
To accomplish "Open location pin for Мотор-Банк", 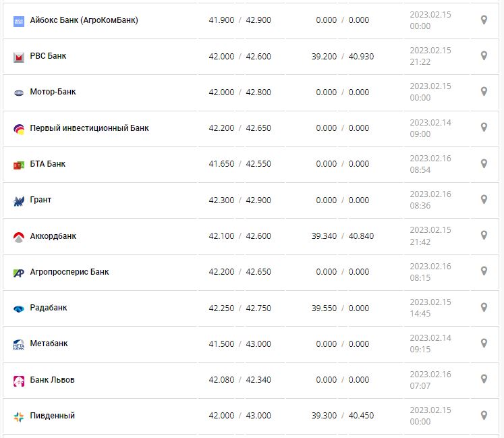I will pyautogui.click(x=484, y=92).
